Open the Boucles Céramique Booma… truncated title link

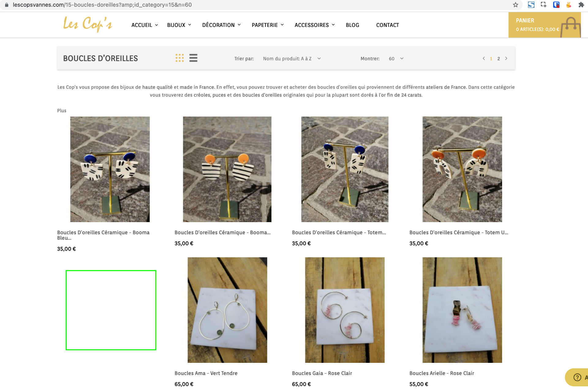(223, 233)
